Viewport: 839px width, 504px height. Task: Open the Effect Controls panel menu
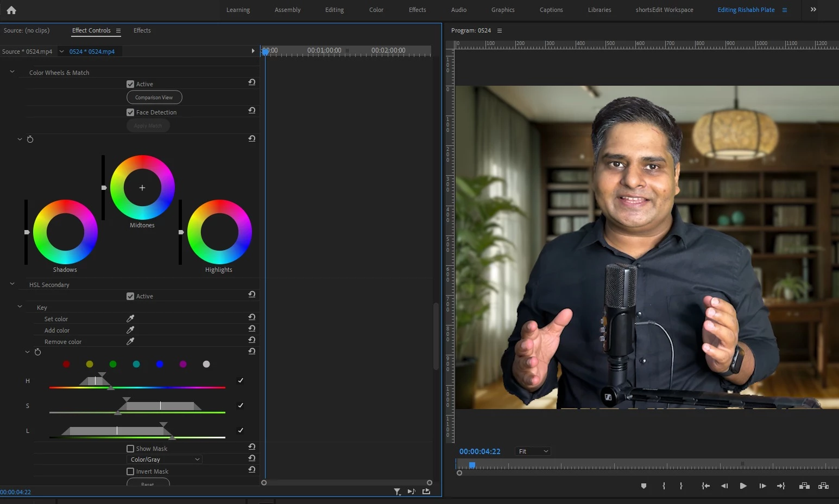tap(118, 31)
